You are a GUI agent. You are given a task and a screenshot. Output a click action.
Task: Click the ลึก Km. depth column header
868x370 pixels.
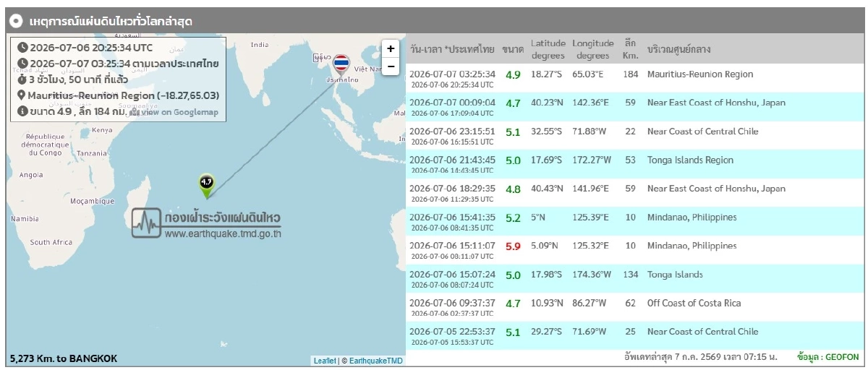[631, 49]
